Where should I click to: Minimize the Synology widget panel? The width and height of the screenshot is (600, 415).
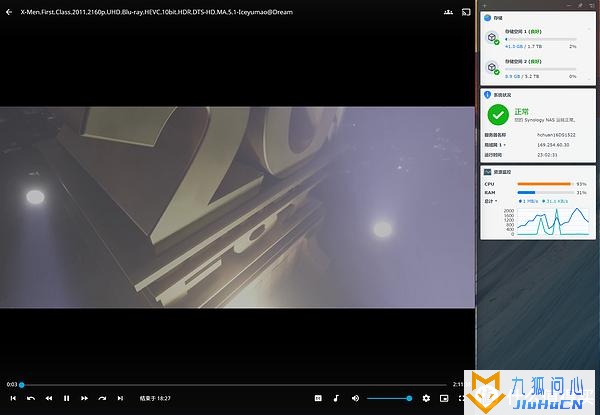point(570,5)
